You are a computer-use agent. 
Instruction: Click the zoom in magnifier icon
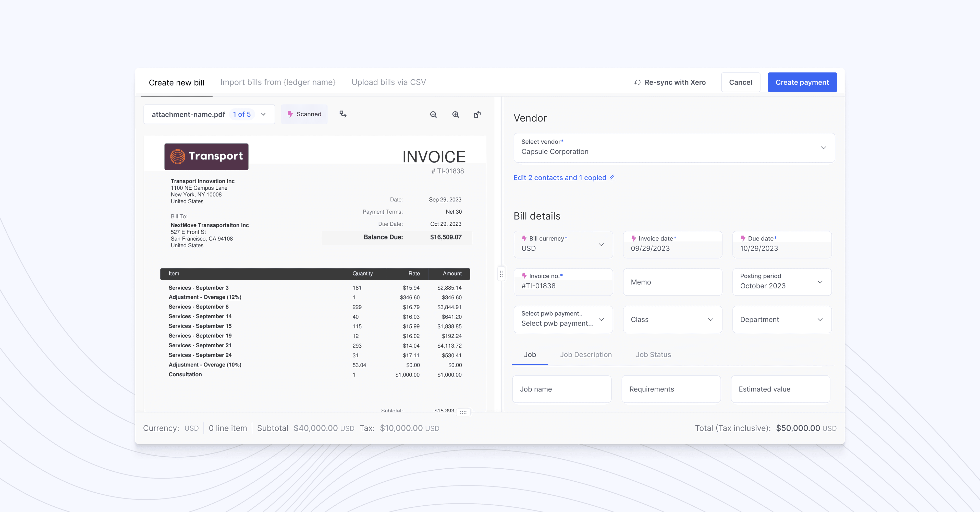[x=455, y=114]
